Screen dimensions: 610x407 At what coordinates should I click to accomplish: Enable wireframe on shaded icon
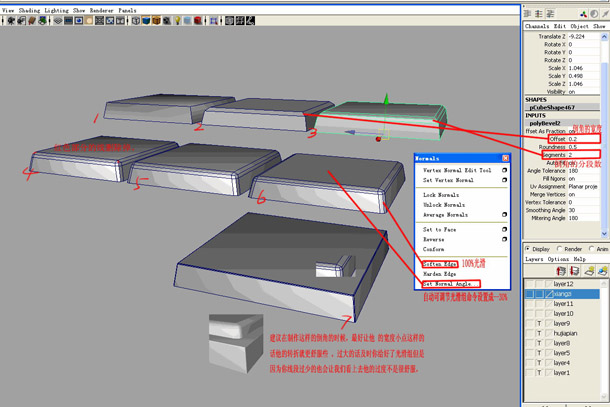(x=156, y=20)
